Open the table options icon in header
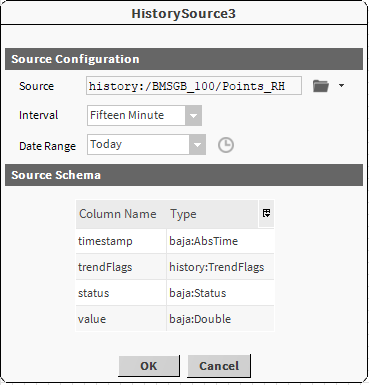This screenshot has width=369, height=385. (266, 213)
